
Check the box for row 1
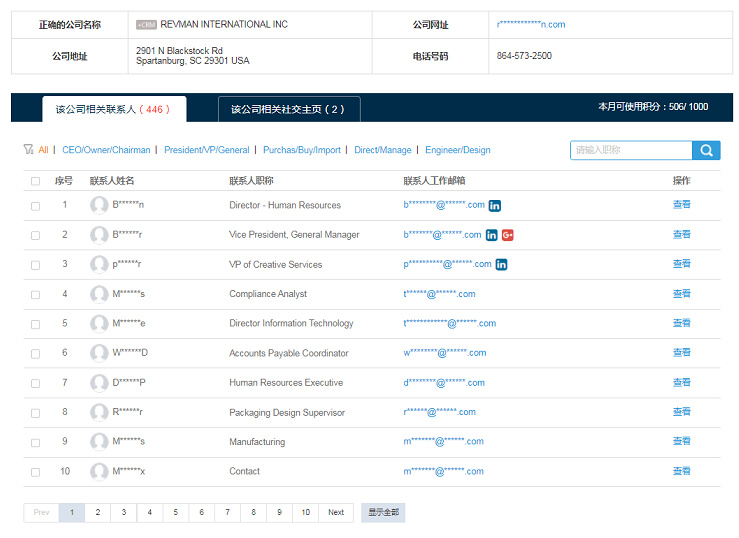35,206
